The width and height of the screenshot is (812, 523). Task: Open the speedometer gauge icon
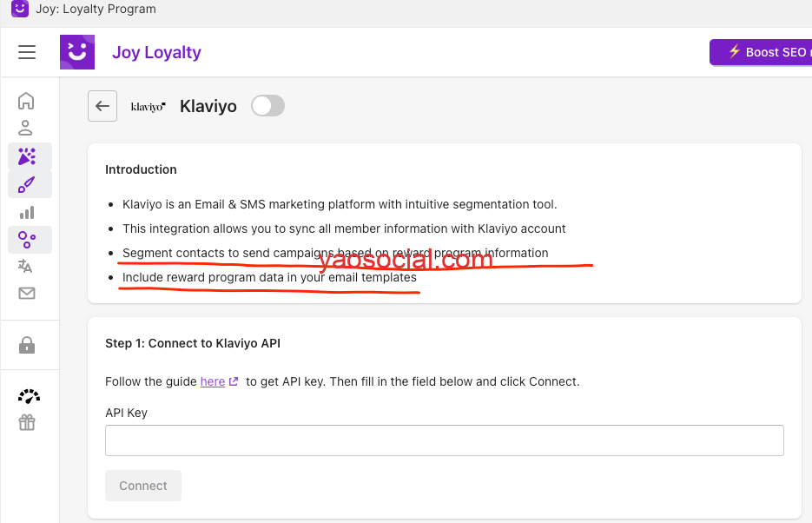click(29, 396)
